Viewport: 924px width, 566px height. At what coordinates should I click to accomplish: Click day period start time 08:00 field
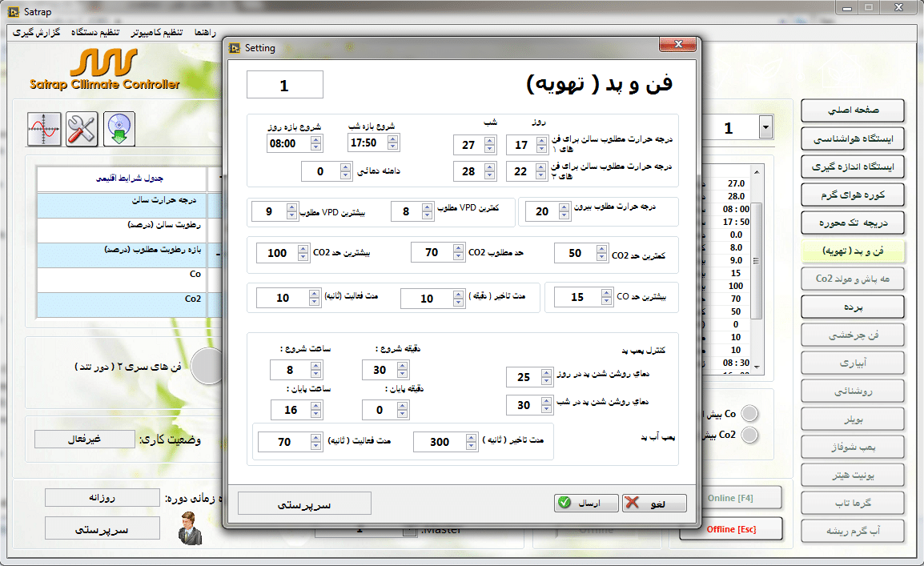coord(288,143)
